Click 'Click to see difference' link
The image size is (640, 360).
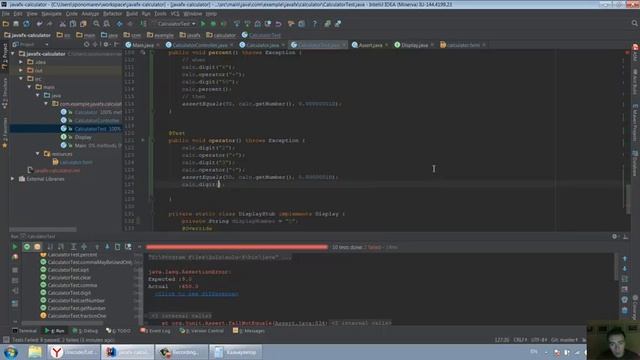pos(196,294)
